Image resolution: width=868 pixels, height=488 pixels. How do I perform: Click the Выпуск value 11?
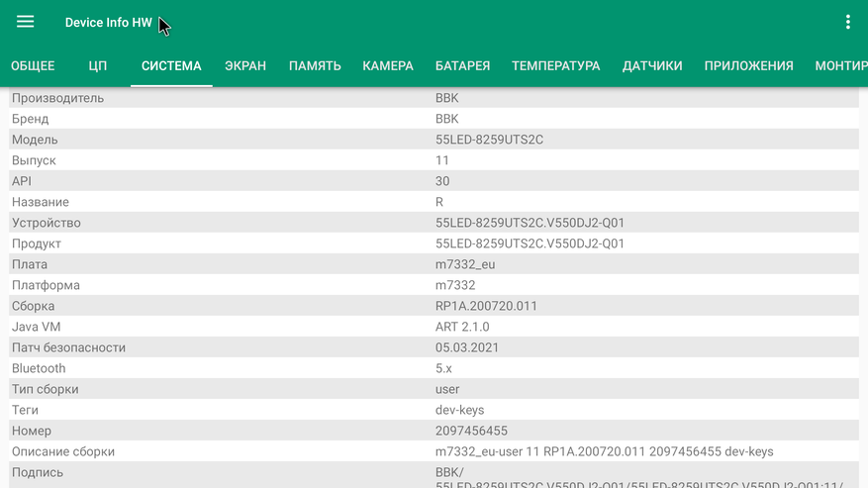(x=441, y=160)
